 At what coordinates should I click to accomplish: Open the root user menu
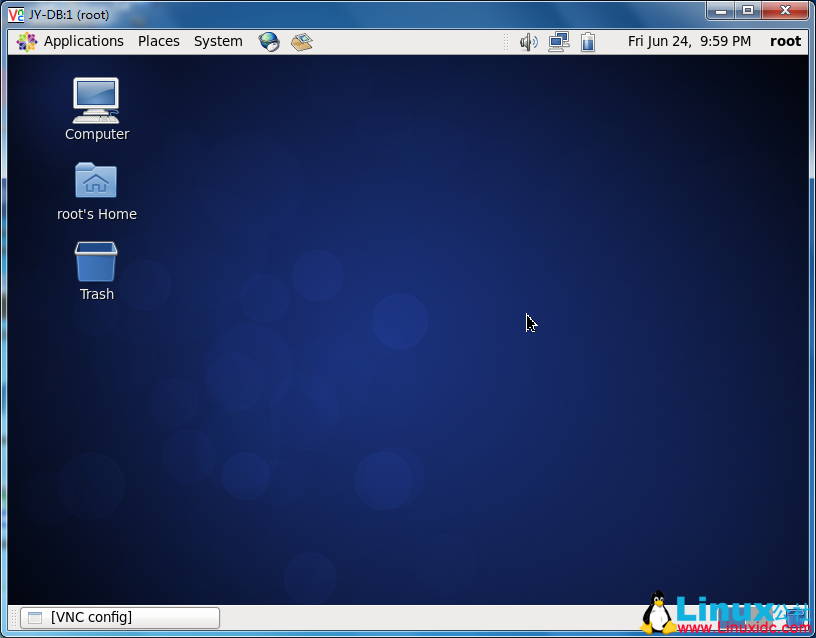pos(785,41)
